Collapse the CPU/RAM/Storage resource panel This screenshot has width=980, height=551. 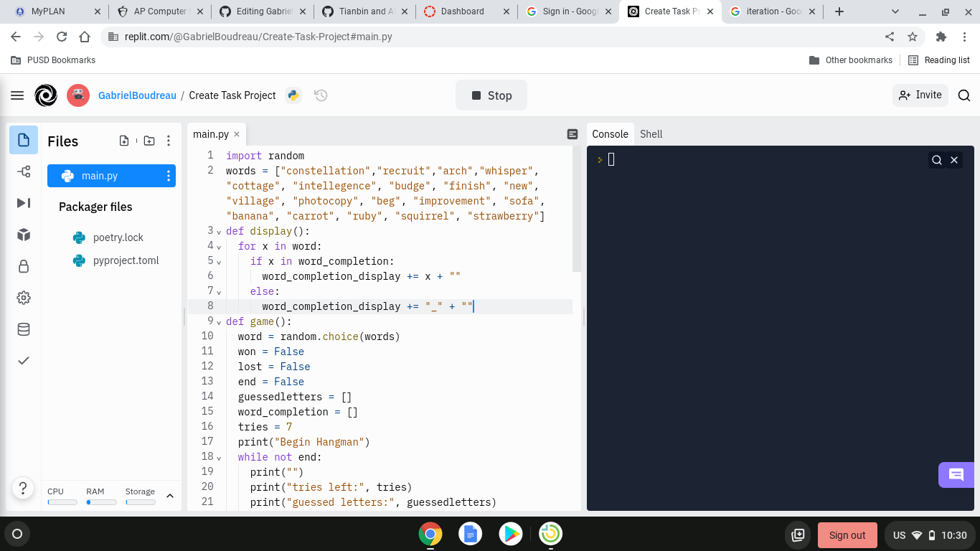tap(170, 494)
